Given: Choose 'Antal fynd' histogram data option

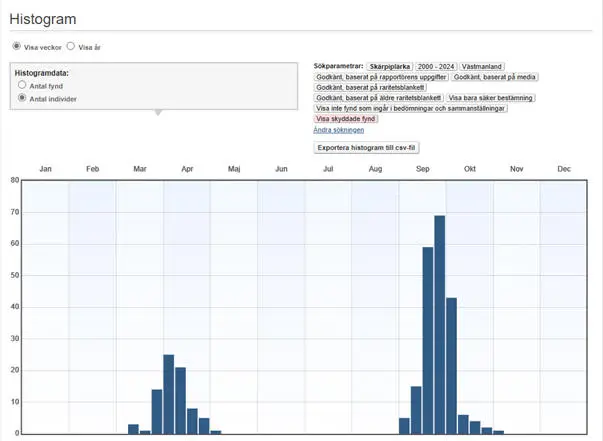Looking at the screenshot, I should coord(23,86).
